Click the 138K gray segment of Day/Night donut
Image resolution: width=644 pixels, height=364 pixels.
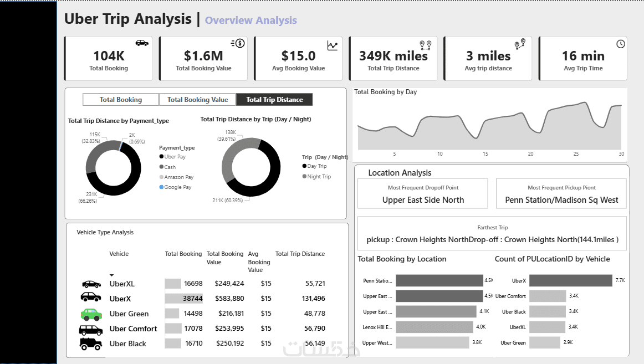[x=231, y=156]
